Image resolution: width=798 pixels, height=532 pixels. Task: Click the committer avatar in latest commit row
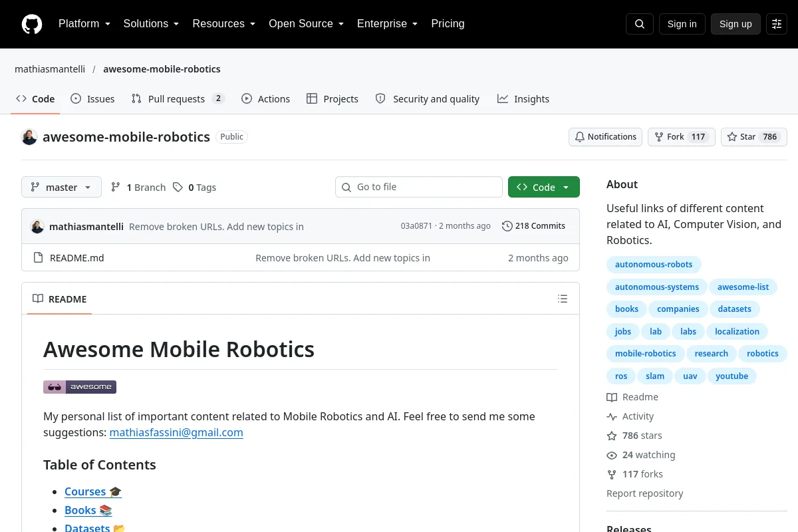tap(37, 226)
